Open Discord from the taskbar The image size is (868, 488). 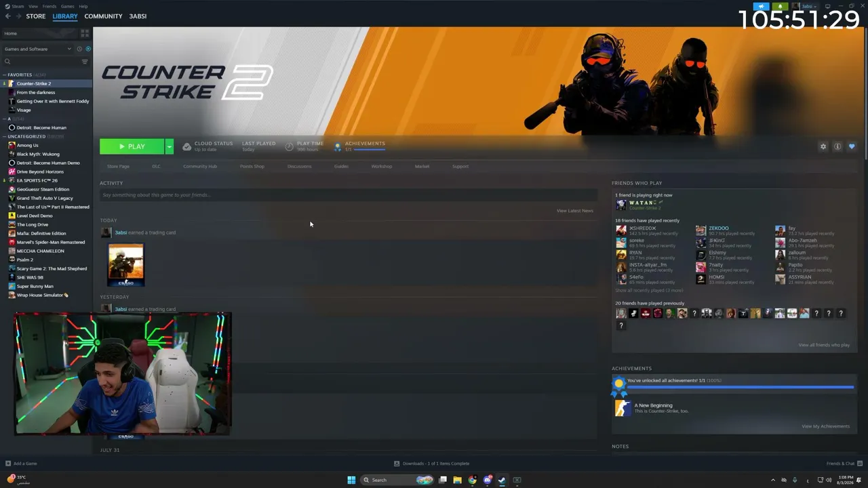(x=488, y=480)
